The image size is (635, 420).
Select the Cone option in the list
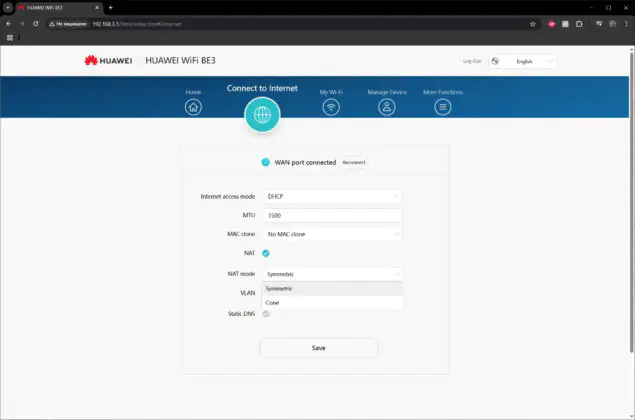(x=332, y=303)
